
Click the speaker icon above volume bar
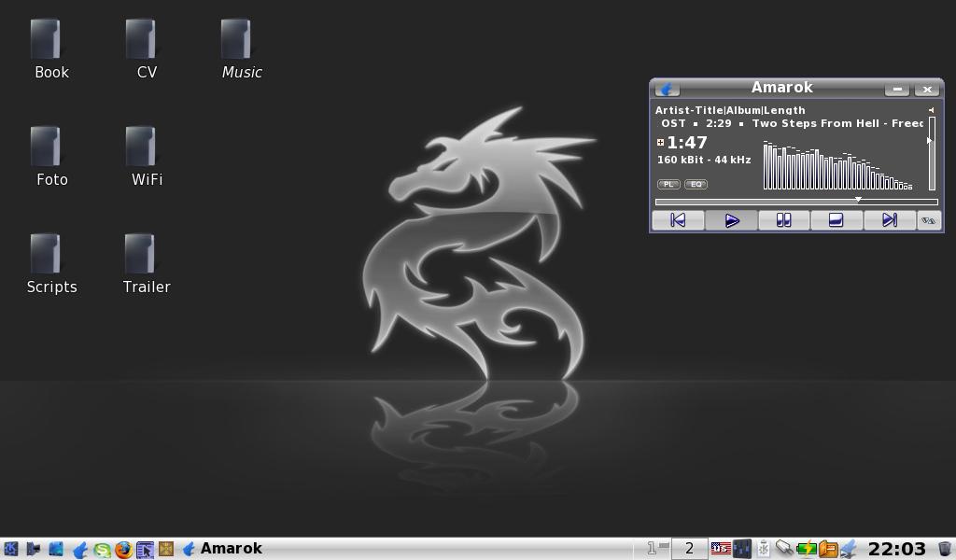931,110
